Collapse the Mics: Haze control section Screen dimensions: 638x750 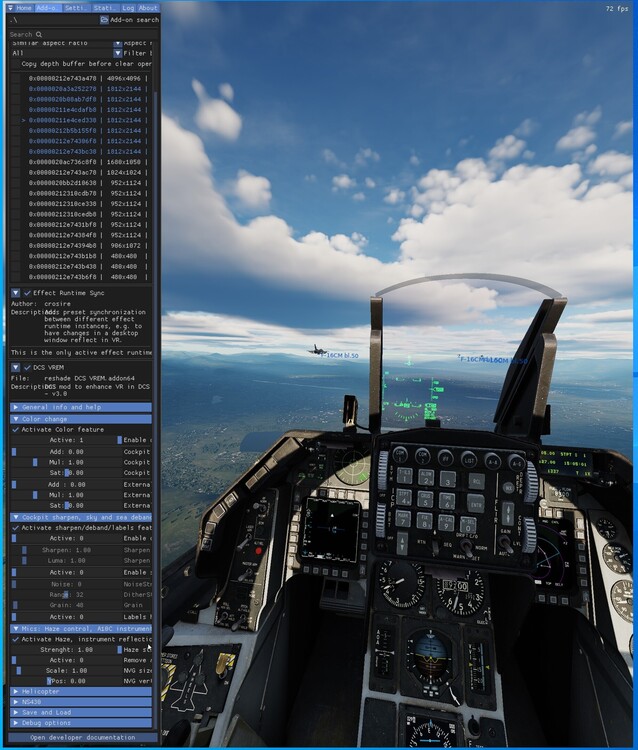(81, 629)
